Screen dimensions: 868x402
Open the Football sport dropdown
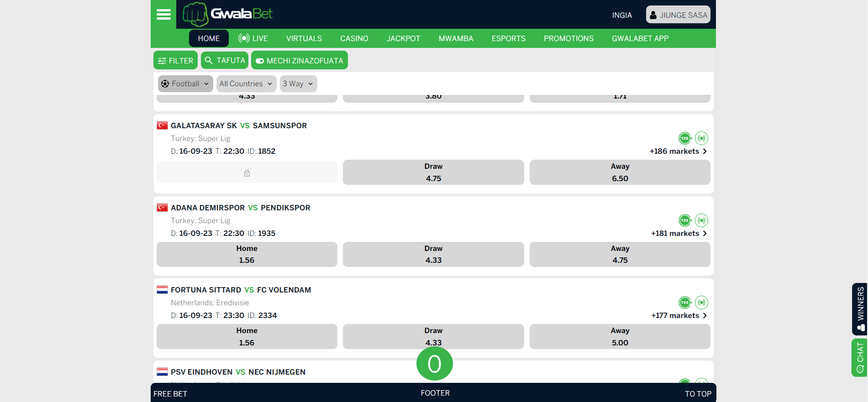(x=185, y=84)
